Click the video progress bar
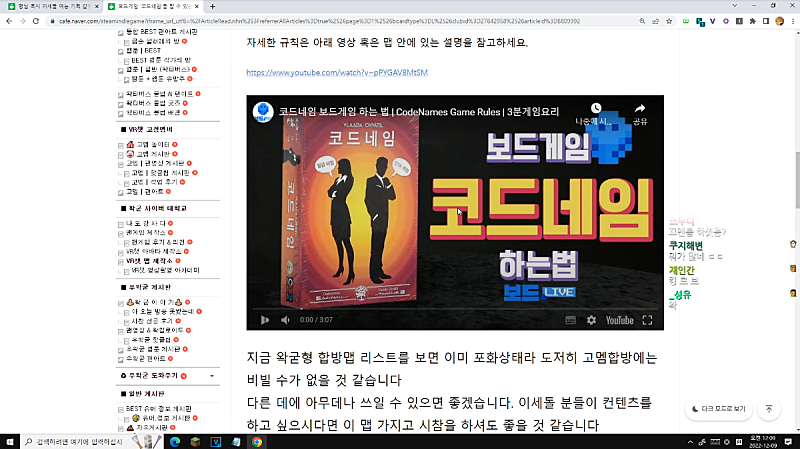This screenshot has height=449, width=800. (x=455, y=308)
